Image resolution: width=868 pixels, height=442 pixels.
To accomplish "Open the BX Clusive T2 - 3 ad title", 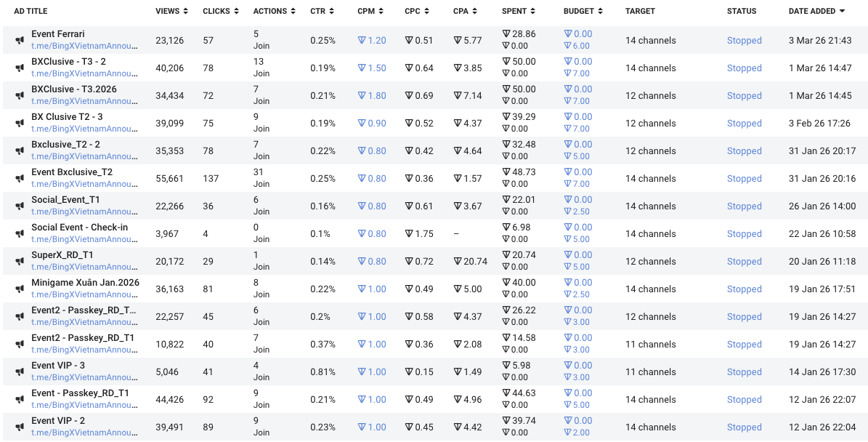I will click(67, 117).
